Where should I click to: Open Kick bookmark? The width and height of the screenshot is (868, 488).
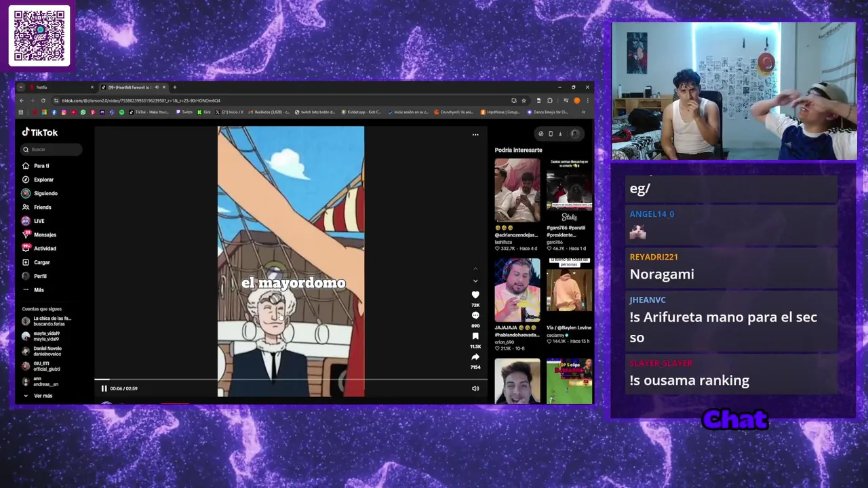pos(204,112)
